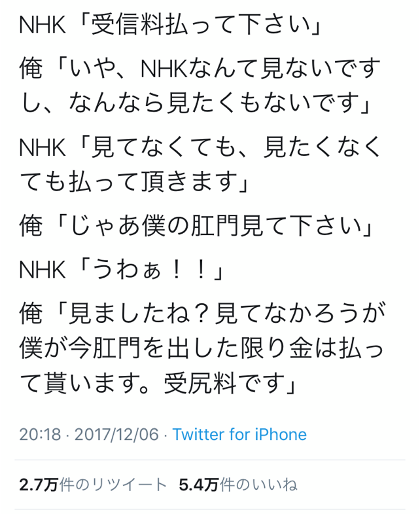
Task: Open the Twitter for iPhone source link
Action: click(239, 434)
